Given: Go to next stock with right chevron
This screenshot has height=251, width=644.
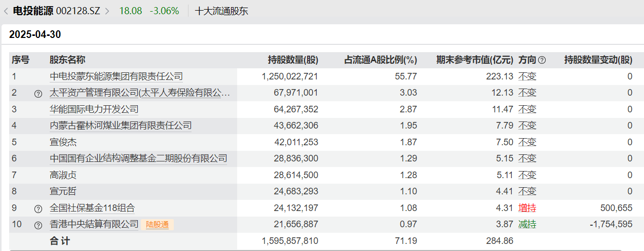Looking at the screenshot, I should pos(106,11).
